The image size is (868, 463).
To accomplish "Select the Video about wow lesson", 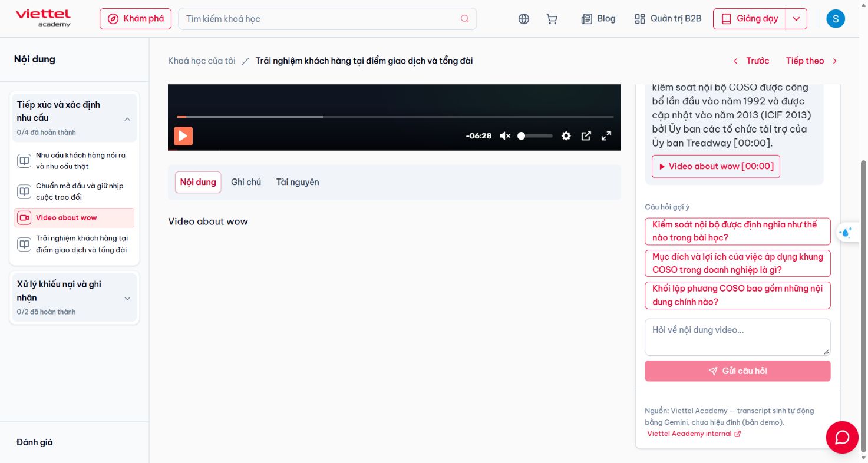I will [x=74, y=218].
